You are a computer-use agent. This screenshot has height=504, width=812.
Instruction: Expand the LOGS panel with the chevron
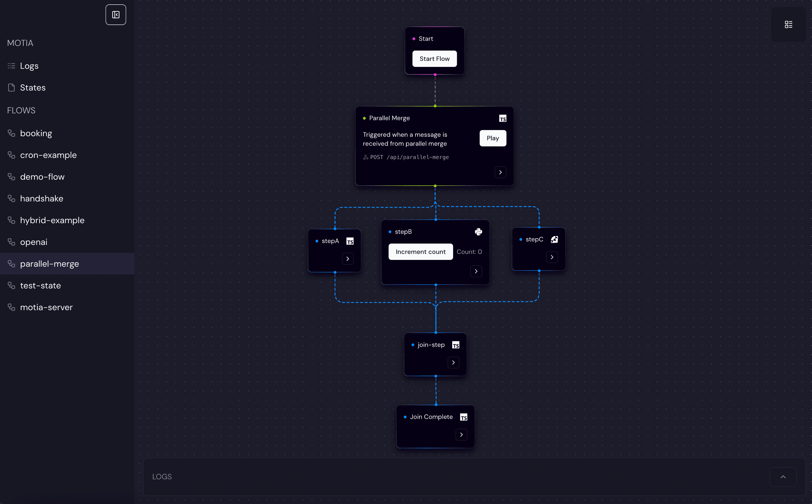[x=783, y=477]
